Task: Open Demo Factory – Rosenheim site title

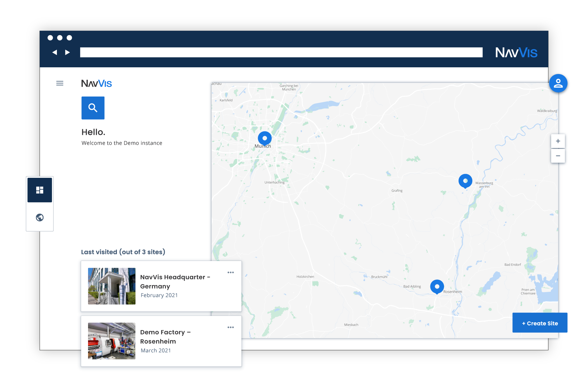Action: 165,337
